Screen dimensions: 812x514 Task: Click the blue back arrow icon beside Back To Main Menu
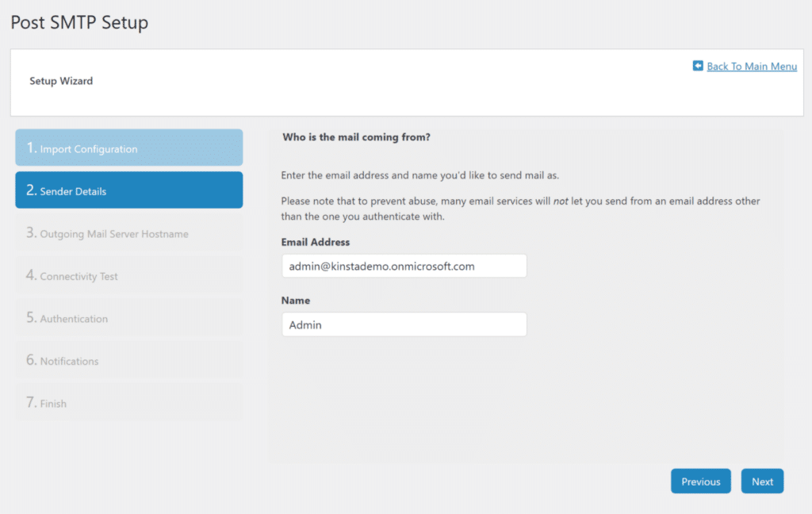696,66
